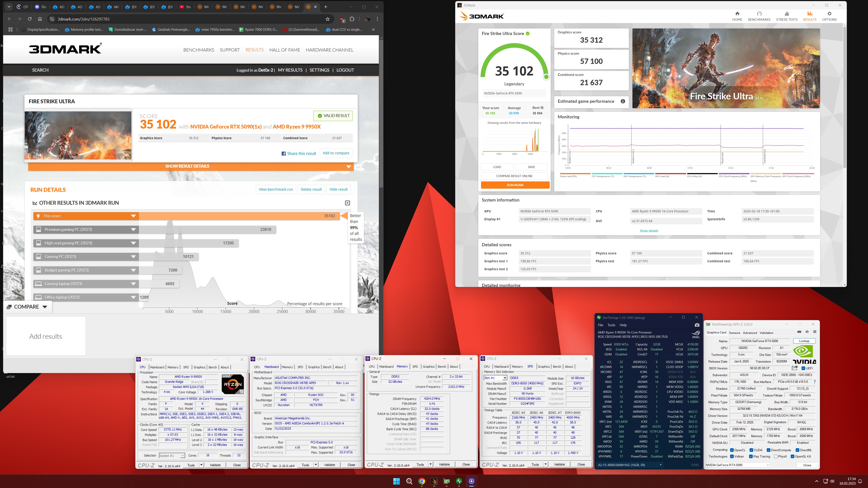Open Chrome from the taskbar
868x488 pixels.
tap(422, 481)
